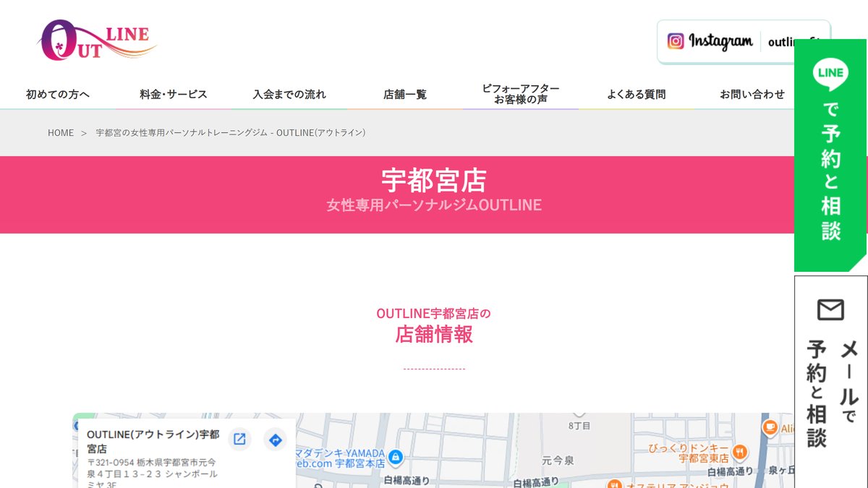
Task: Click the 元今泉 map label
Action: [558, 460]
